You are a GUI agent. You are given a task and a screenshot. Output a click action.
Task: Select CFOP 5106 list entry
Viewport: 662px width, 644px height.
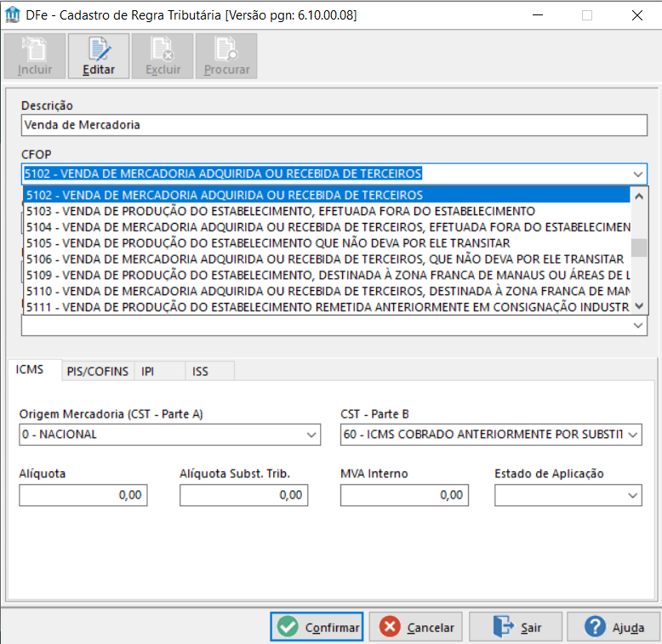327,259
